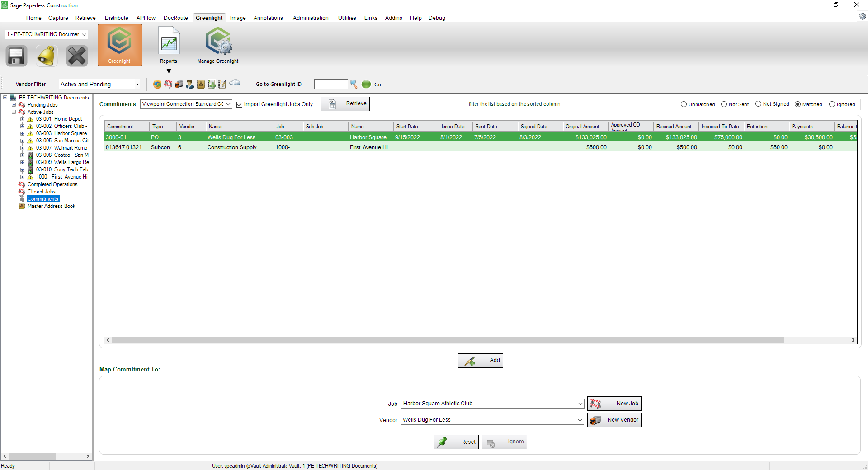
Task: Expand the 03-003 Harbor Square node
Action: pos(22,133)
